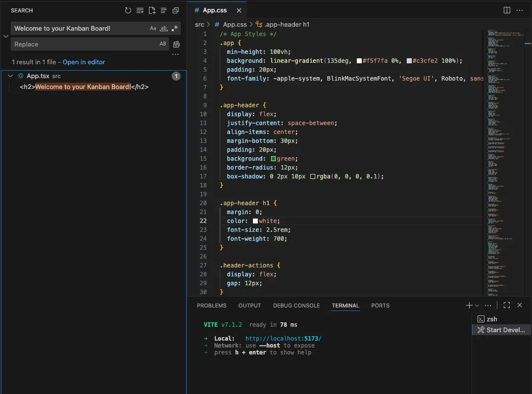Screen dimensions: 532x394
Task: Click src in the breadcrumb
Action: click(x=199, y=24)
